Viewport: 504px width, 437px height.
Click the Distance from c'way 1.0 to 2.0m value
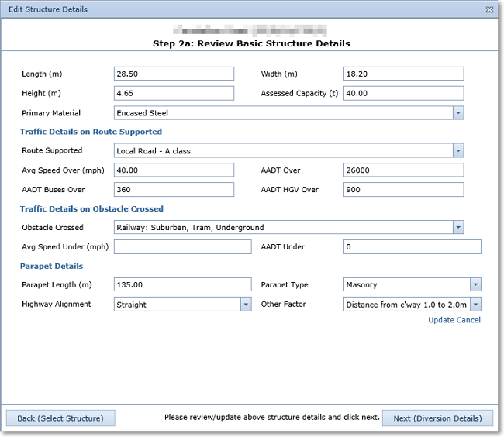(407, 304)
